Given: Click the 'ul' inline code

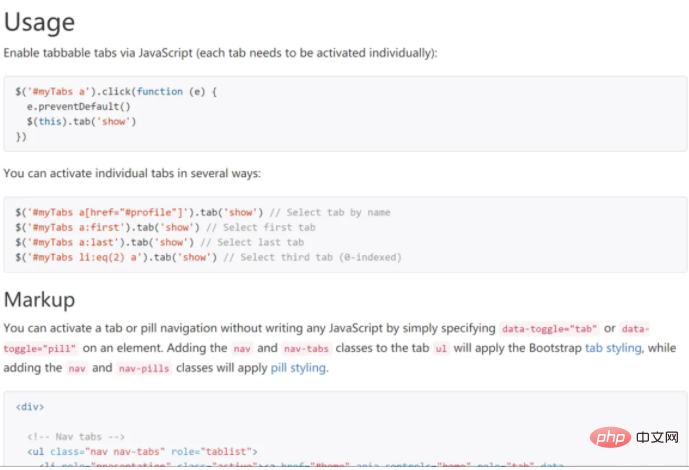Looking at the screenshot, I should 441,348.
